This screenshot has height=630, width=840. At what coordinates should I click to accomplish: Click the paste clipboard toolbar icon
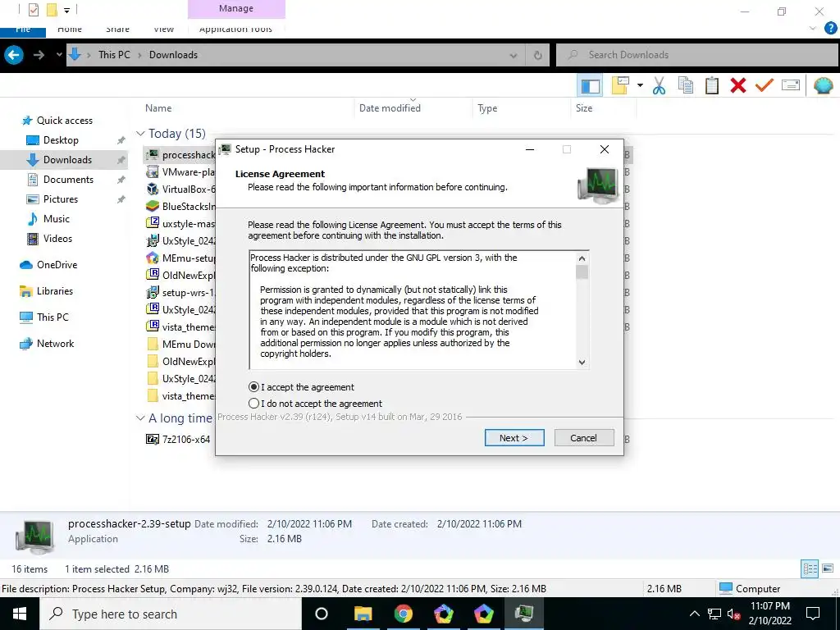[x=712, y=85]
